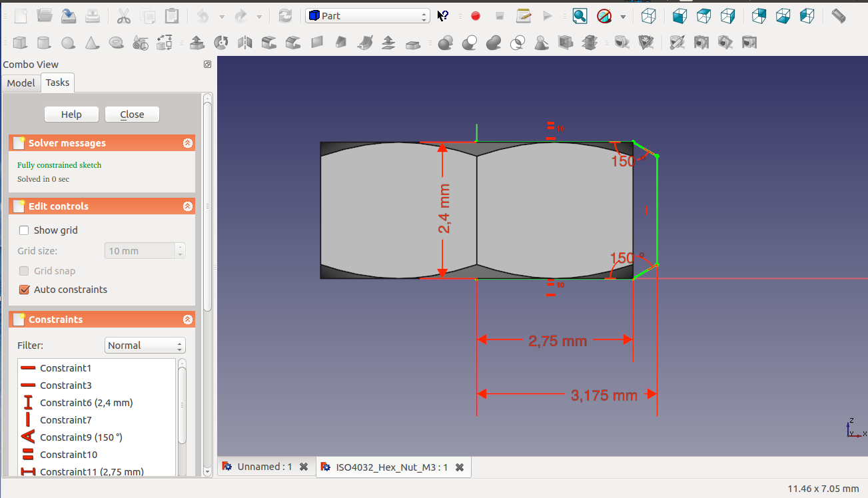
Task: Click the red macro record button
Action: coord(476,16)
